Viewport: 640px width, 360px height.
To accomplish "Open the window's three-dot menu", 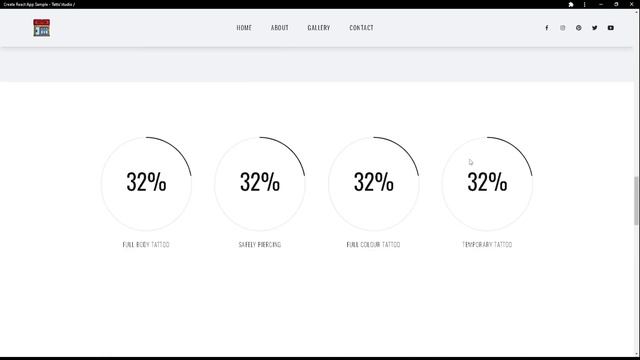I will tap(584, 4).
